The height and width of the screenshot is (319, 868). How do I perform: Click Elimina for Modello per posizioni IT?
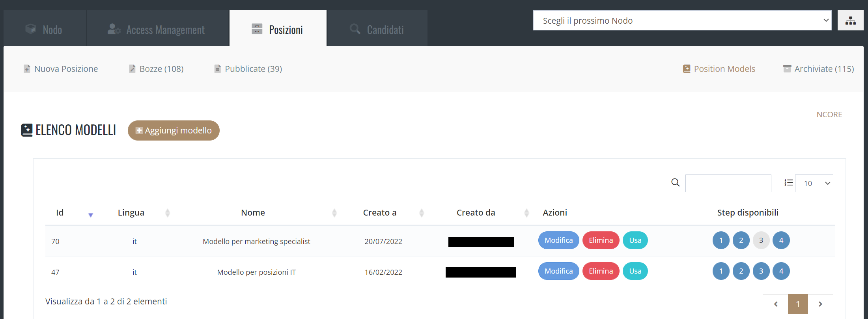click(601, 271)
